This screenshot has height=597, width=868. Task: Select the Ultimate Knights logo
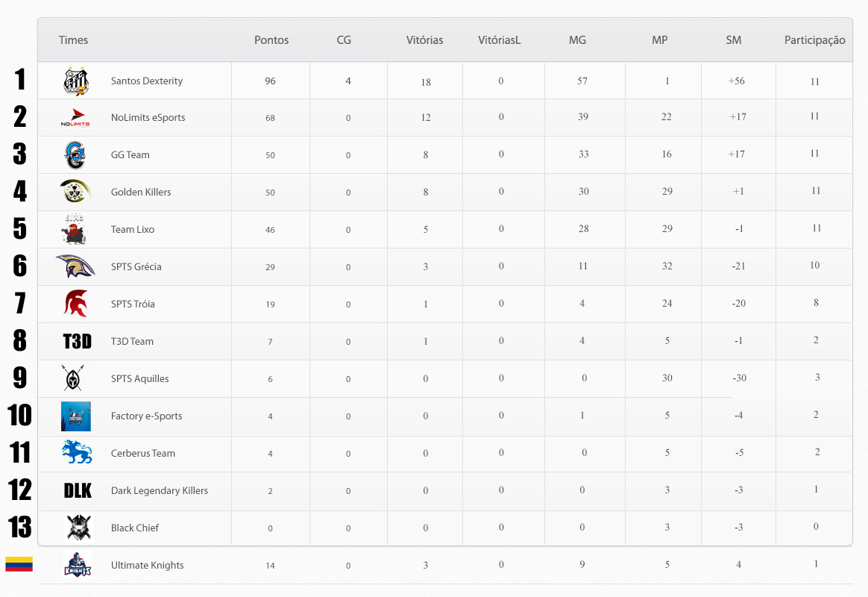77,566
